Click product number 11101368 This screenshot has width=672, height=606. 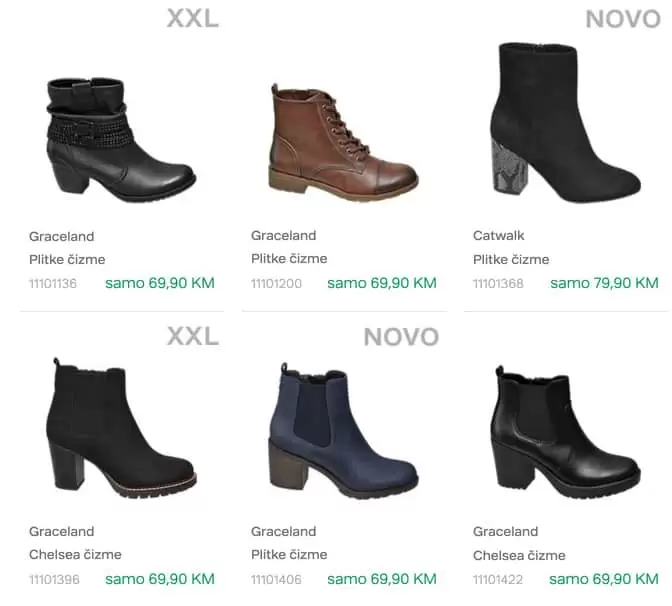point(498,283)
